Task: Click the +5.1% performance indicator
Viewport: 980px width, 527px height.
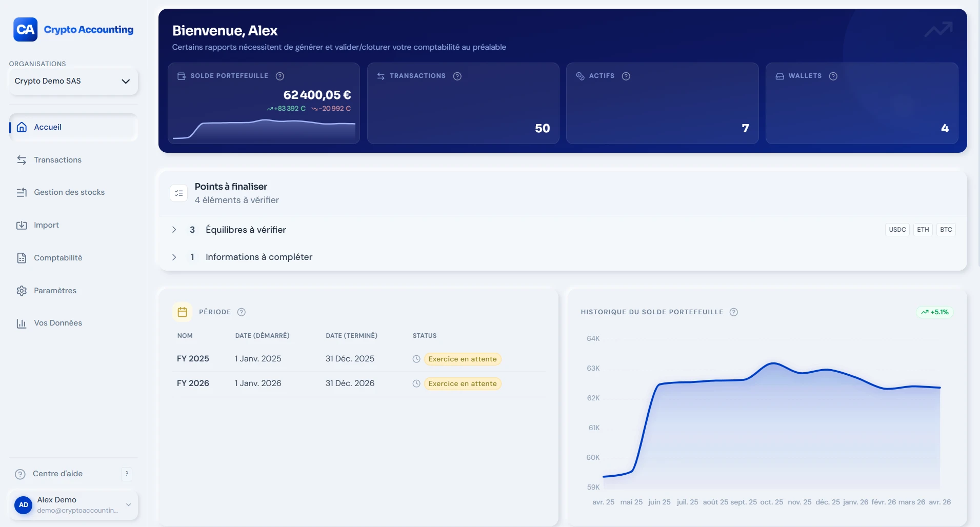Action: pos(935,312)
